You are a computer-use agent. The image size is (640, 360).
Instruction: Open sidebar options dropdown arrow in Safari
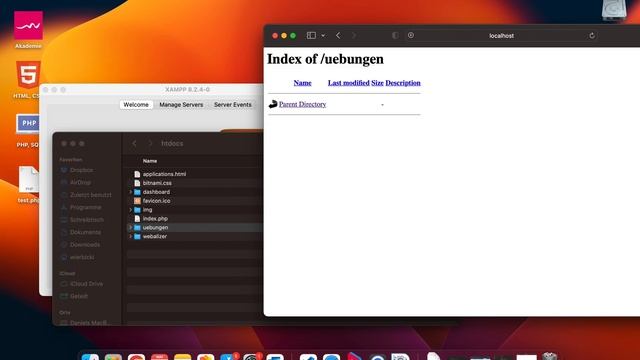(323, 36)
